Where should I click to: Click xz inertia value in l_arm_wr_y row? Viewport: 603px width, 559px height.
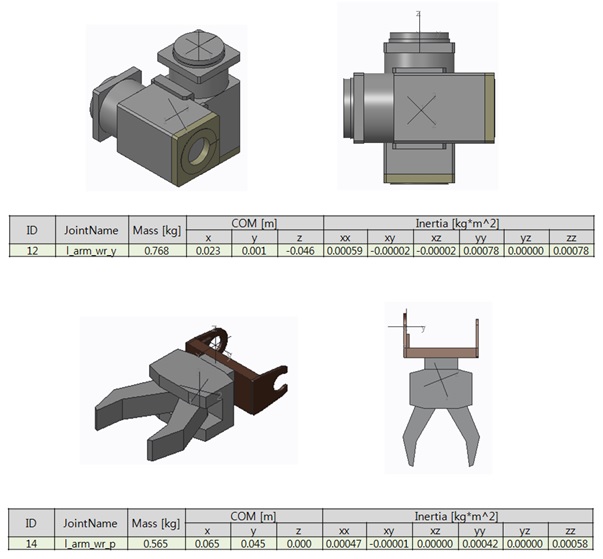[436, 251]
